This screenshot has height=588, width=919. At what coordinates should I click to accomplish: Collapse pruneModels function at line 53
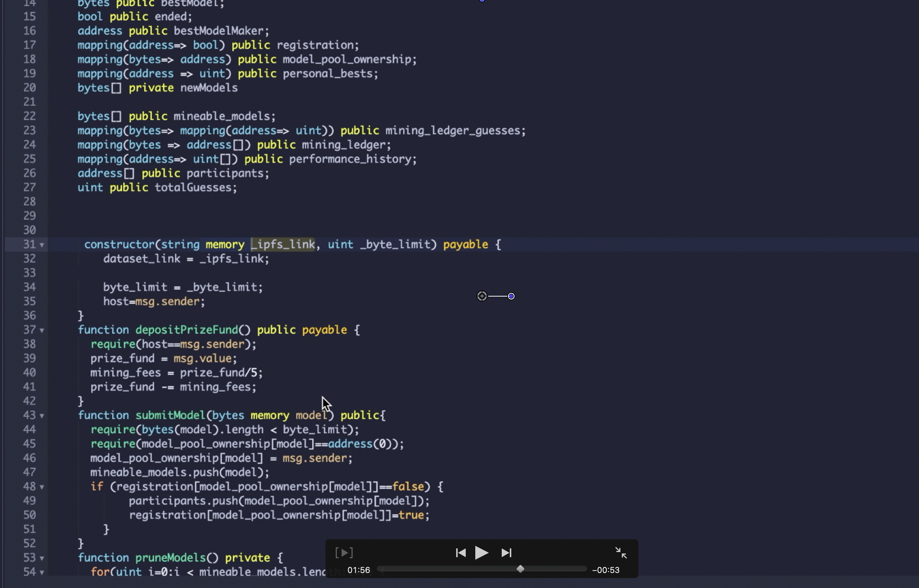coord(42,558)
